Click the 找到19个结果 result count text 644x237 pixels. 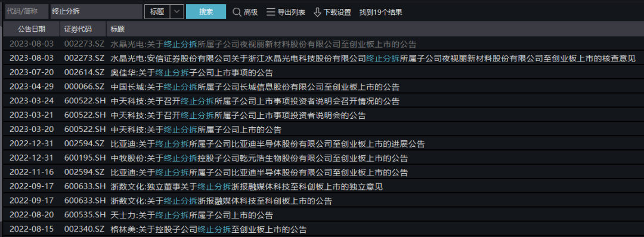[380, 12]
